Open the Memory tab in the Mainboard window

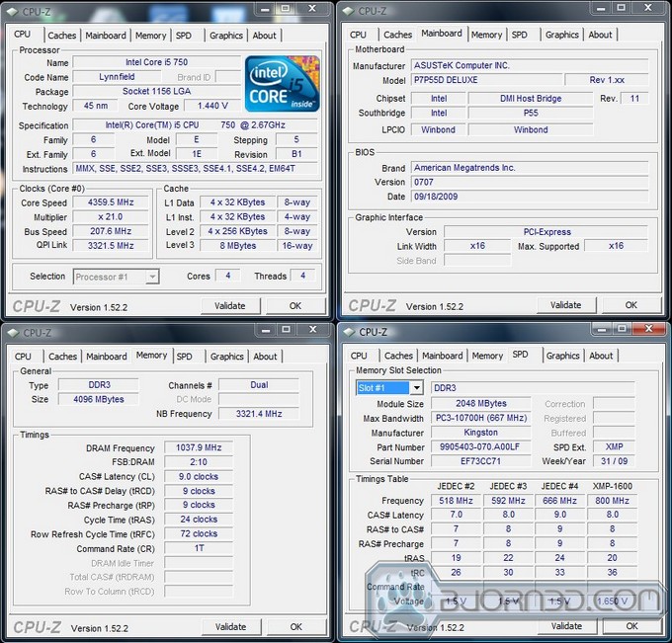click(486, 35)
